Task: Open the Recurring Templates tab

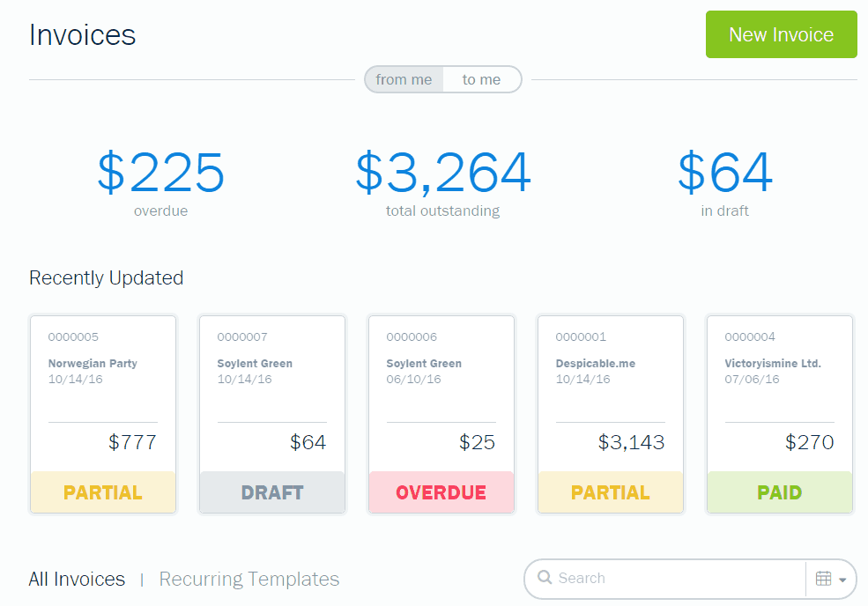Action: point(249,579)
